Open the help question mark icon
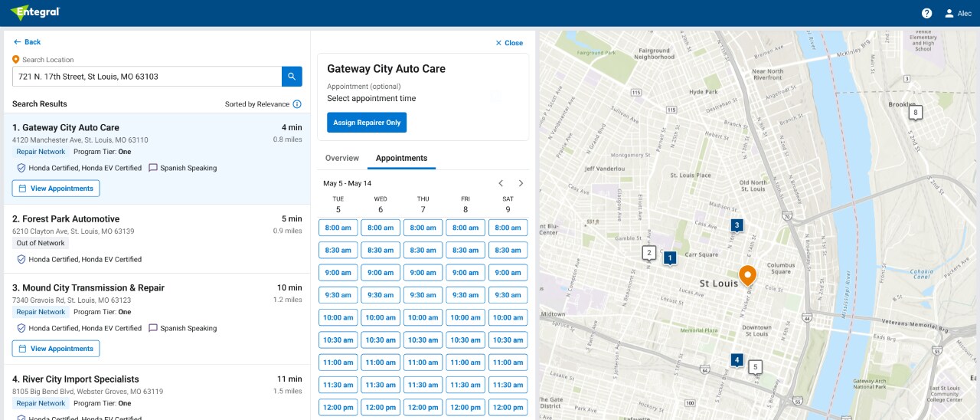Image resolution: width=980 pixels, height=420 pixels. point(926,13)
